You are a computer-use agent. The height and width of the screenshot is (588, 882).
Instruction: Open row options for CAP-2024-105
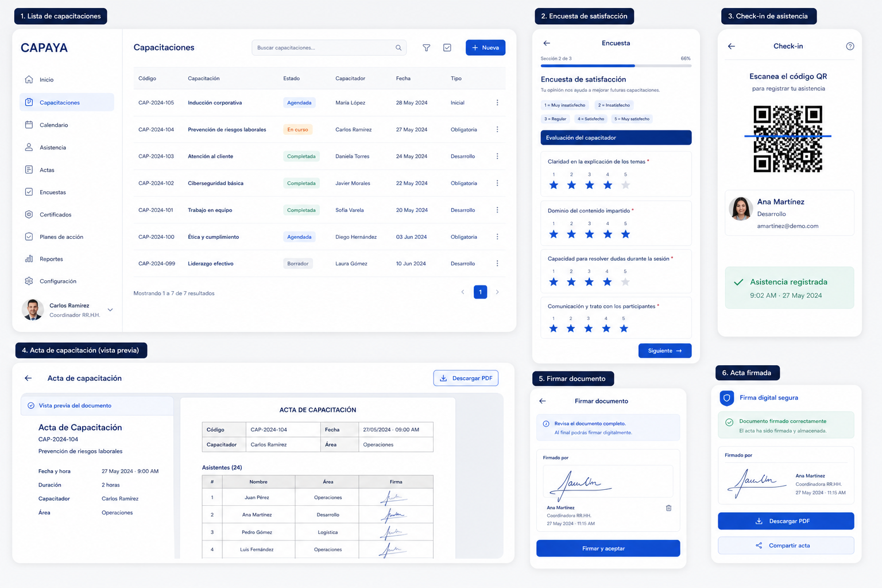497,103
